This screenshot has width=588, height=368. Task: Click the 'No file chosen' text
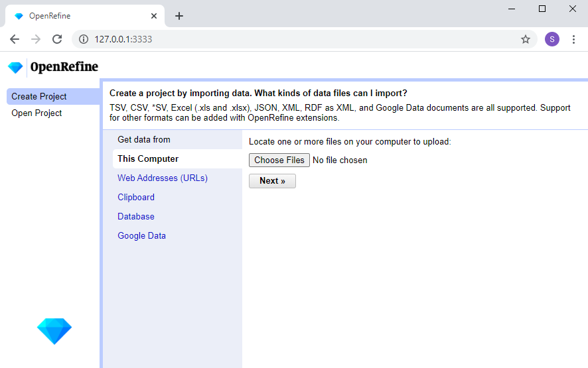(x=340, y=160)
